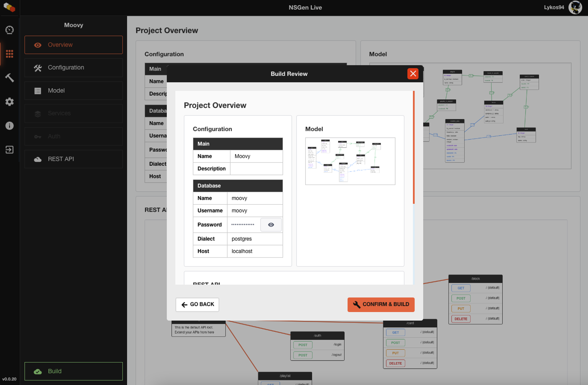Click the hammer build icon in sidebar
Viewport: 588px width, 385px height.
tap(9, 78)
